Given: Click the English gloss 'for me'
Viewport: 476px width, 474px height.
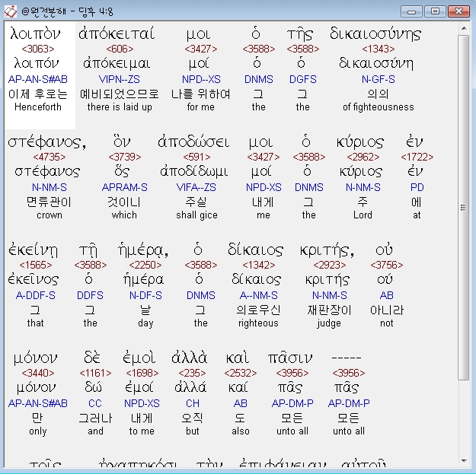Looking at the screenshot, I should (x=200, y=107).
